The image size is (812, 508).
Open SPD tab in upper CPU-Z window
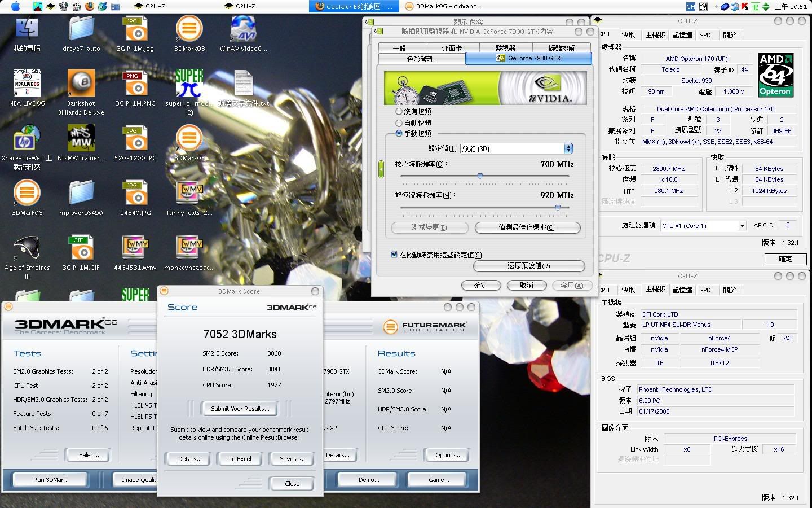pyautogui.click(x=705, y=35)
